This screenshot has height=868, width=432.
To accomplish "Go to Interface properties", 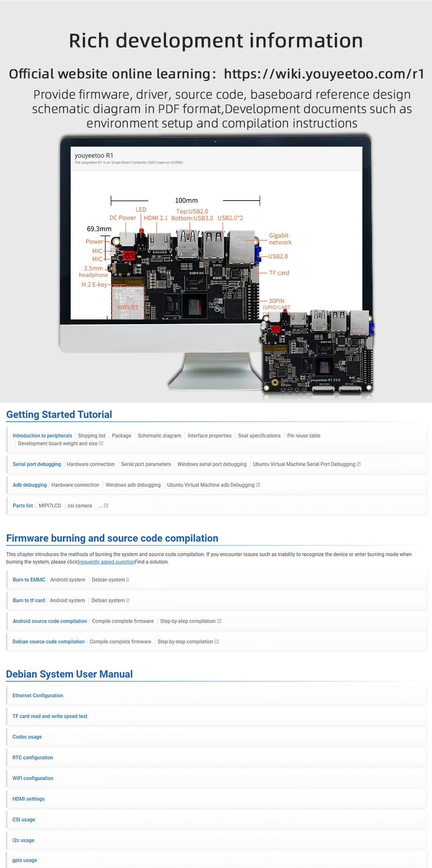I will pos(210,436).
